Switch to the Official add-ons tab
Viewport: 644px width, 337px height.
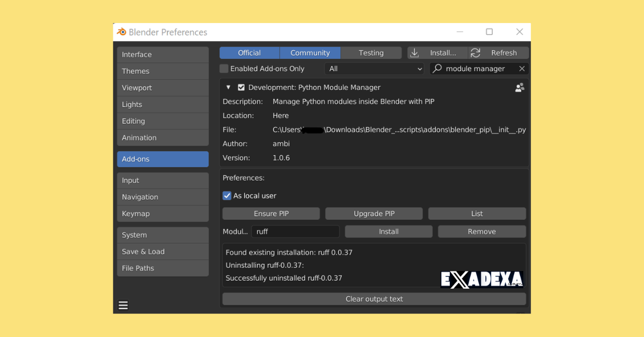tap(249, 53)
